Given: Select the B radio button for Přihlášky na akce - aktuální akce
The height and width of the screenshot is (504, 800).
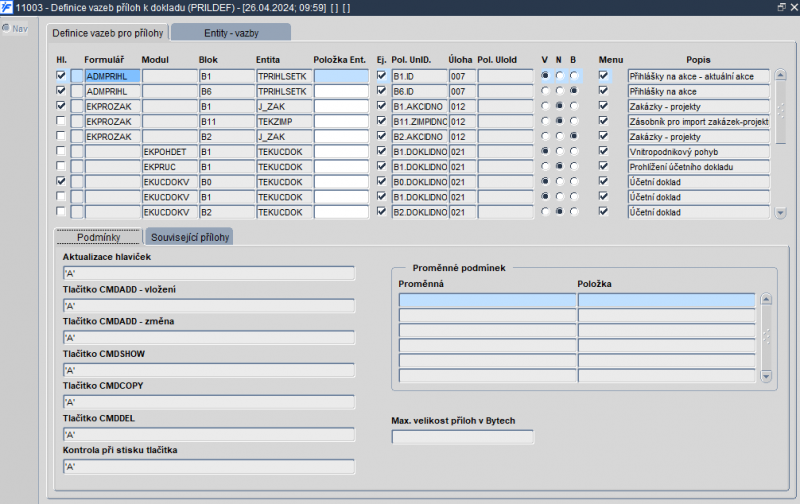Looking at the screenshot, I should (574, 76).
